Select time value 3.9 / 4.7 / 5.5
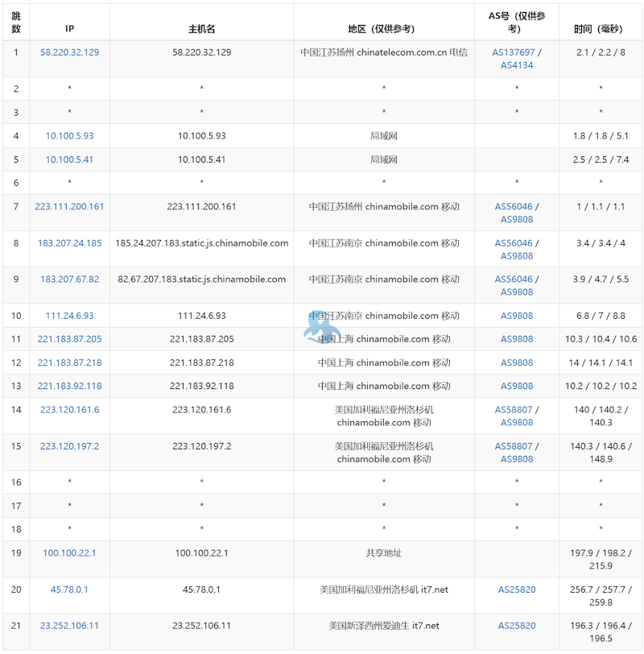Screen dimensions: 644x654 click(601, 279)
